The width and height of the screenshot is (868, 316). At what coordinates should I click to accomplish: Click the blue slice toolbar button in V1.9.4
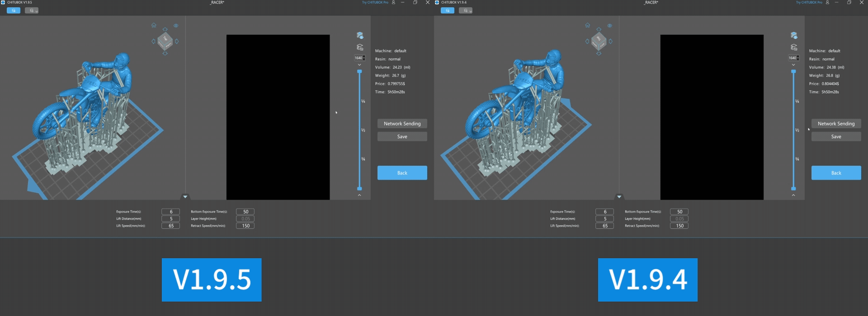pyautogui.click(x=448, y=10)
